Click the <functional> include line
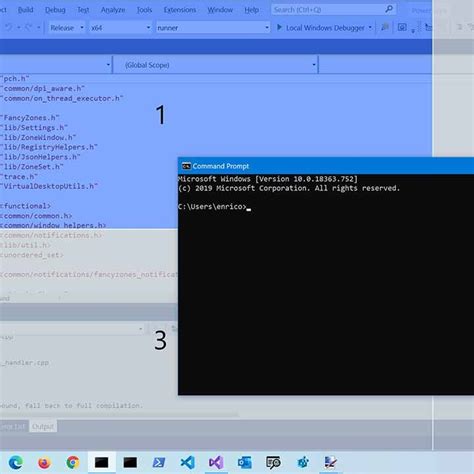Viewport: 474px width, 474px height. [x=26, y=206]
